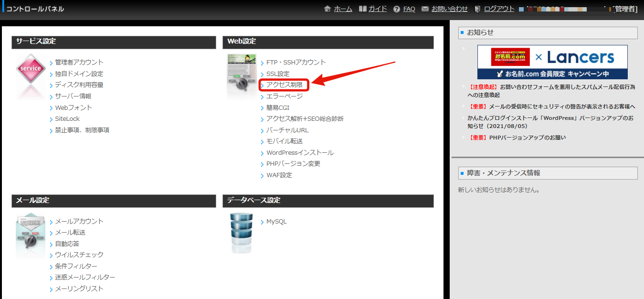This screenshot has height=299, width=644.
Task: Open the アクセス制限 link
Action: point(285,85)
